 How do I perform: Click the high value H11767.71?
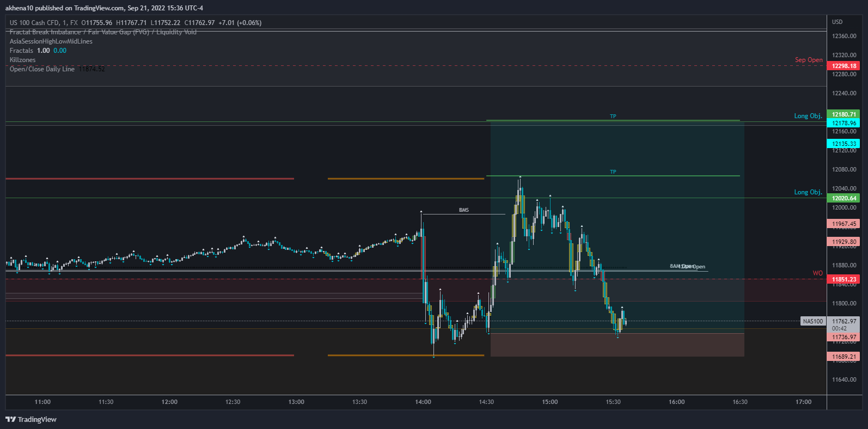(131, 23)
